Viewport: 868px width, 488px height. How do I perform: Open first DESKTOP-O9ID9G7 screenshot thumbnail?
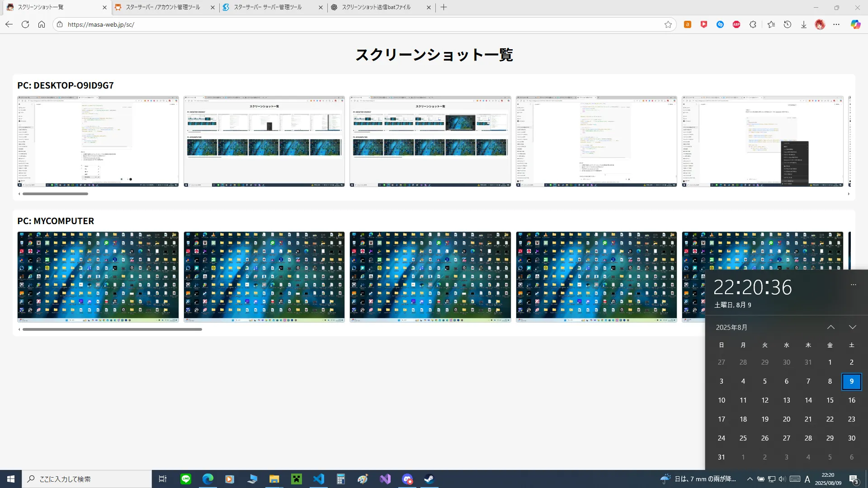click(x=98, y=141)
